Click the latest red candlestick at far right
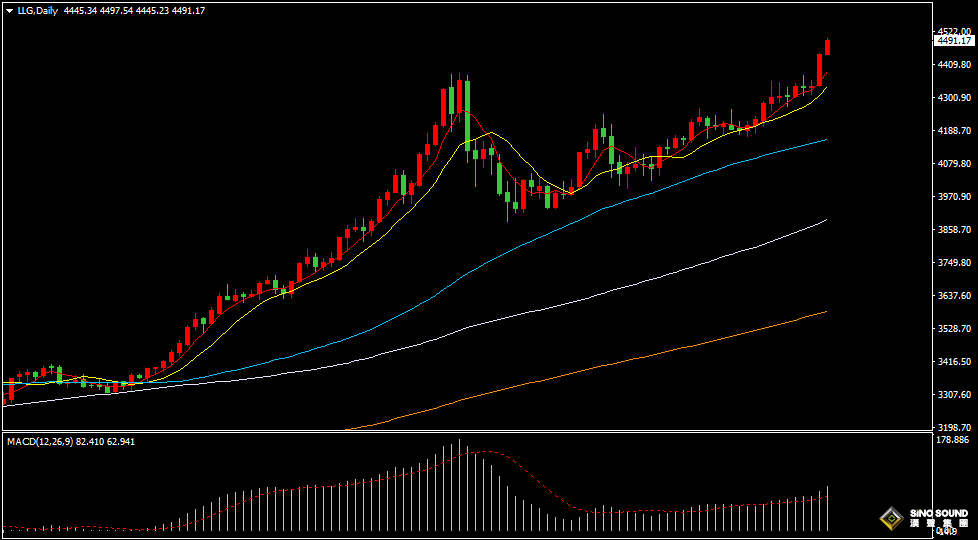978x540 pixels. 828,47
